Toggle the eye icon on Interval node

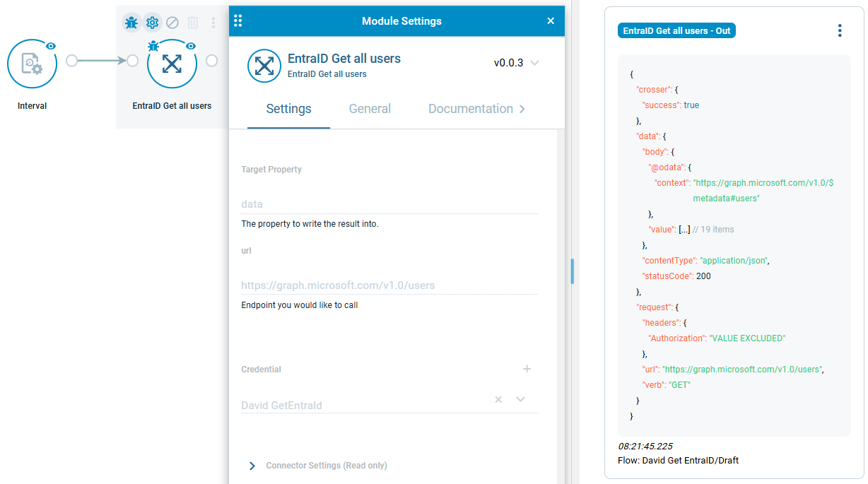pos(51,46)
